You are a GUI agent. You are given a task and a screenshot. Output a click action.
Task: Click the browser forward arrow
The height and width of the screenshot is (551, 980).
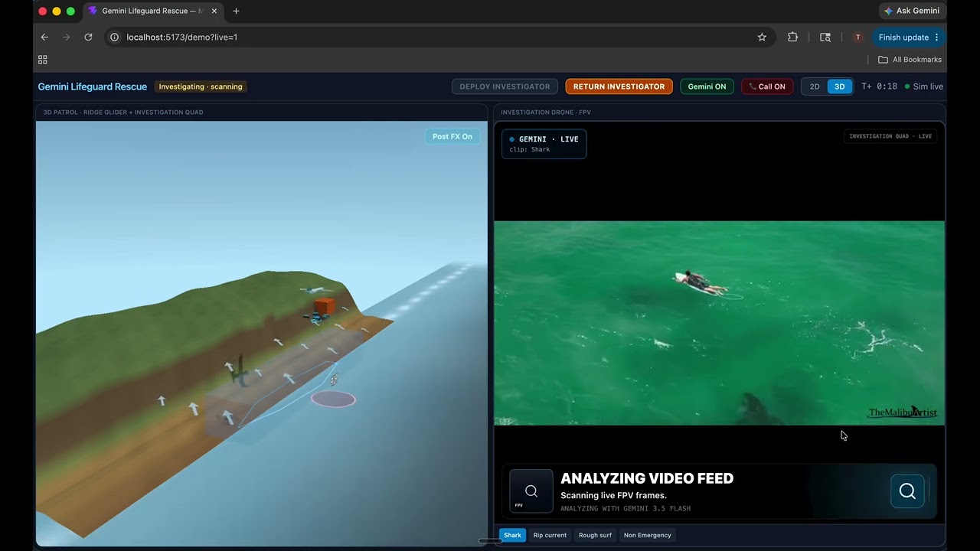[x=67, y=37]
